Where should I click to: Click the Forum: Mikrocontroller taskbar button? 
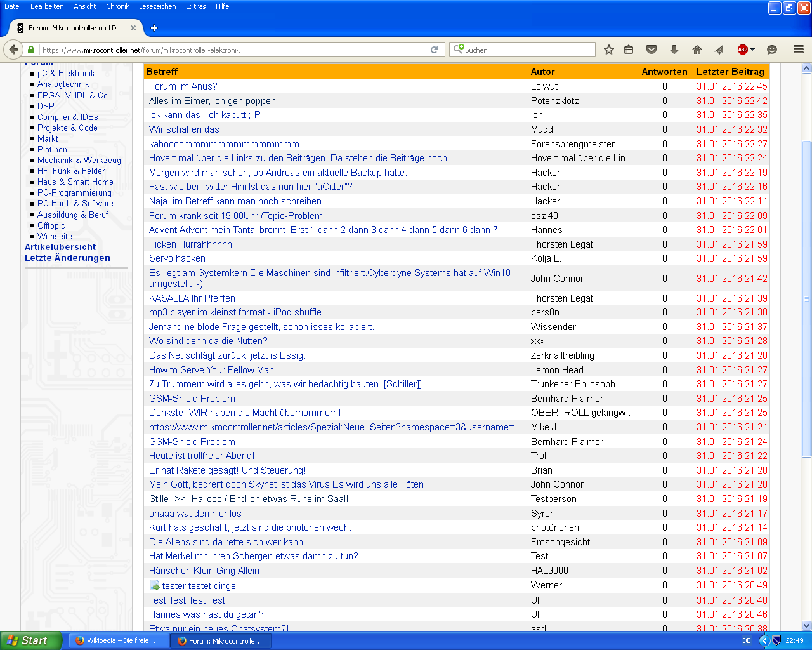221,640
